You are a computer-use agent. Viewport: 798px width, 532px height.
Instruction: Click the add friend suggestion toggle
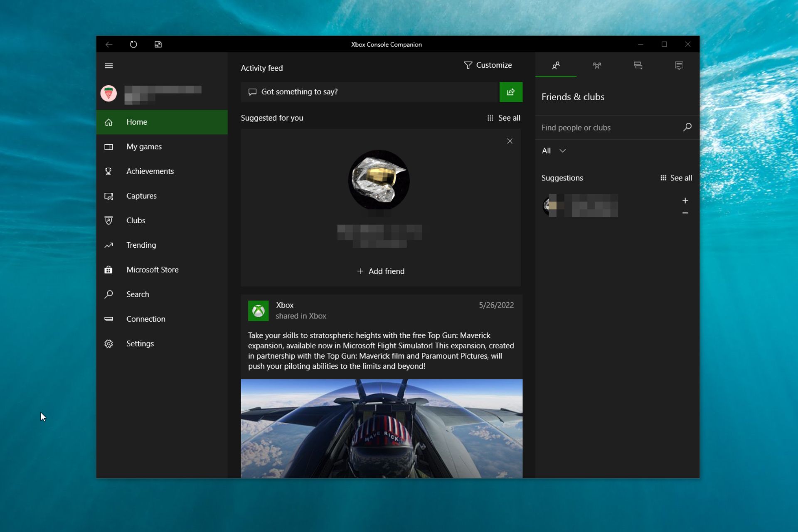(685, 201)
